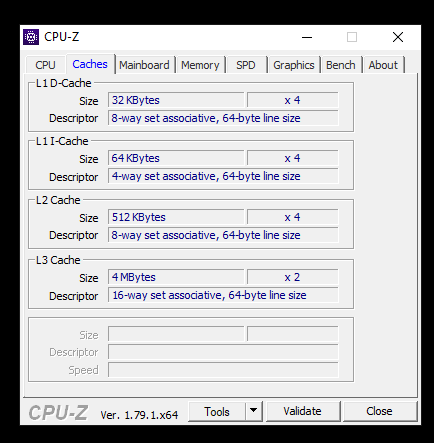The image size is (434, 443).
Task: Open the Tools dropdown arrow
Action: [254, 411]
